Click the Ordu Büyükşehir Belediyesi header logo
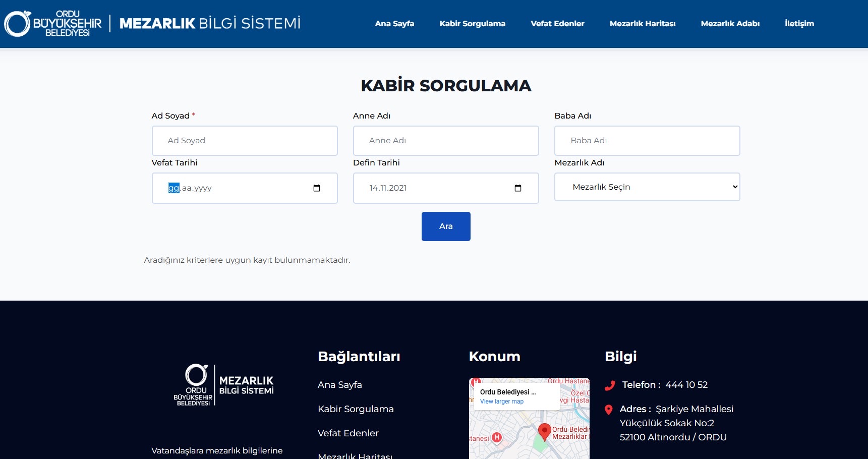This screenshot has width=868, height=459. [x=53, y=24]
